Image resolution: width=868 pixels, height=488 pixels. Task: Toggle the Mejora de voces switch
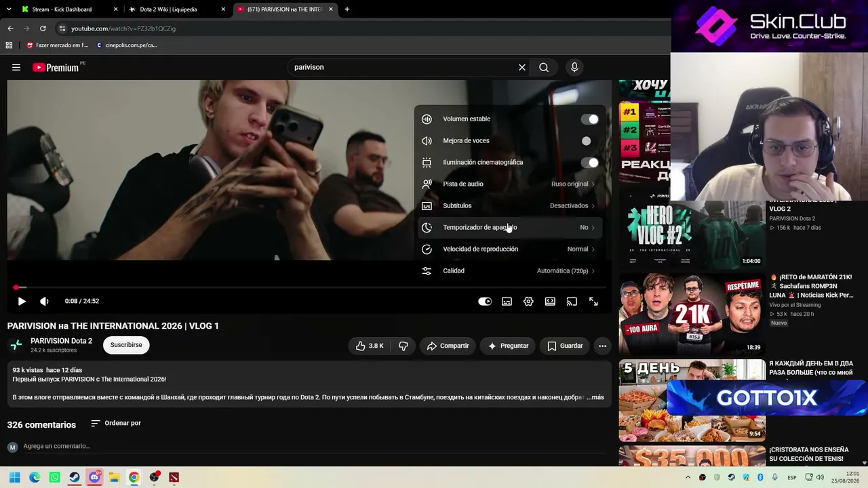point(589,141)
